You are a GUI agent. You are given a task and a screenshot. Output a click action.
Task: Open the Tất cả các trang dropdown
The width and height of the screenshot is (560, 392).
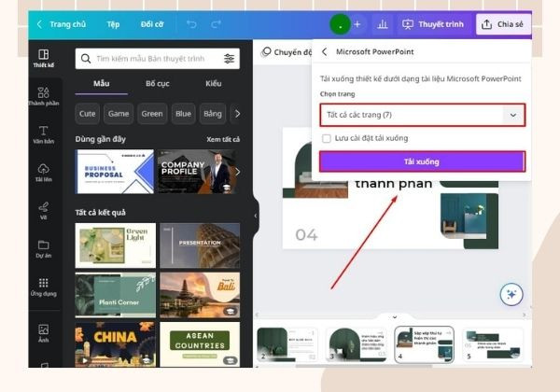(423, 115)
